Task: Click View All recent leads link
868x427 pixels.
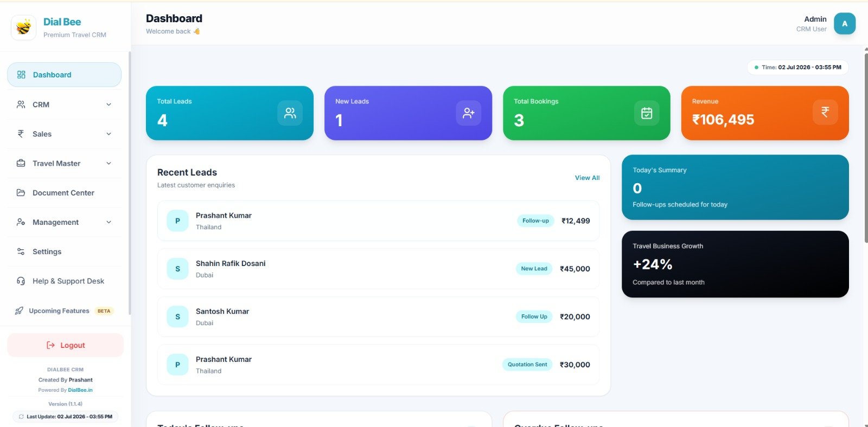Action: (x=587, y=178)
